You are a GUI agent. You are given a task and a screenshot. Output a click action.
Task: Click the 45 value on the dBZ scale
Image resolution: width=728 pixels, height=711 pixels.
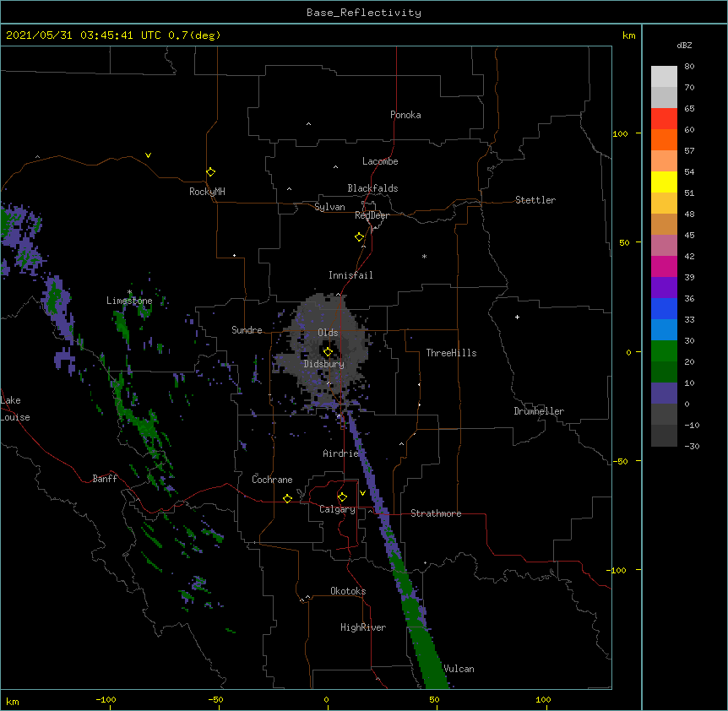(x=689, y=236)
